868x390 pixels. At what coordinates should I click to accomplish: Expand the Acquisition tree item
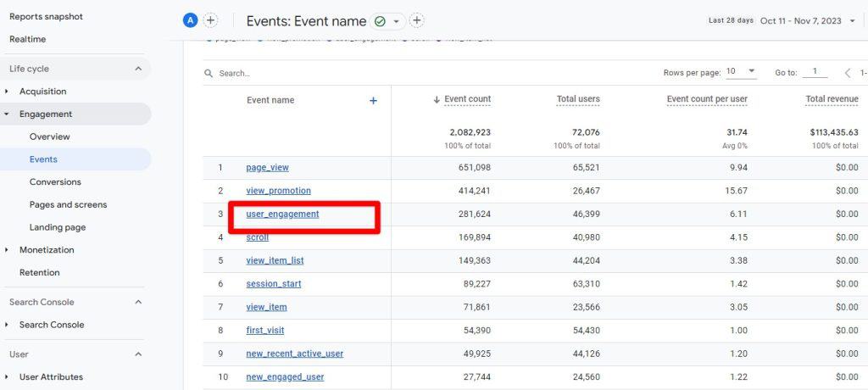(x=7, y=92)
